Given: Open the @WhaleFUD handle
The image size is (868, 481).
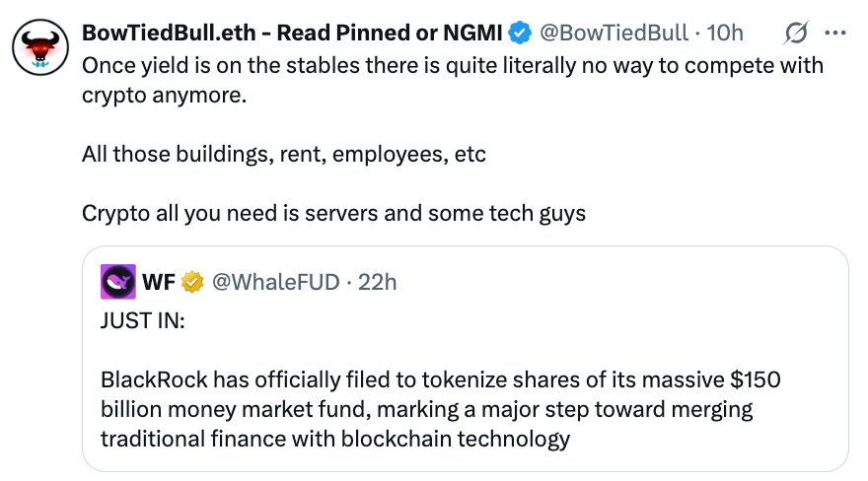Looking at the screenshot, I should (275, 283).
